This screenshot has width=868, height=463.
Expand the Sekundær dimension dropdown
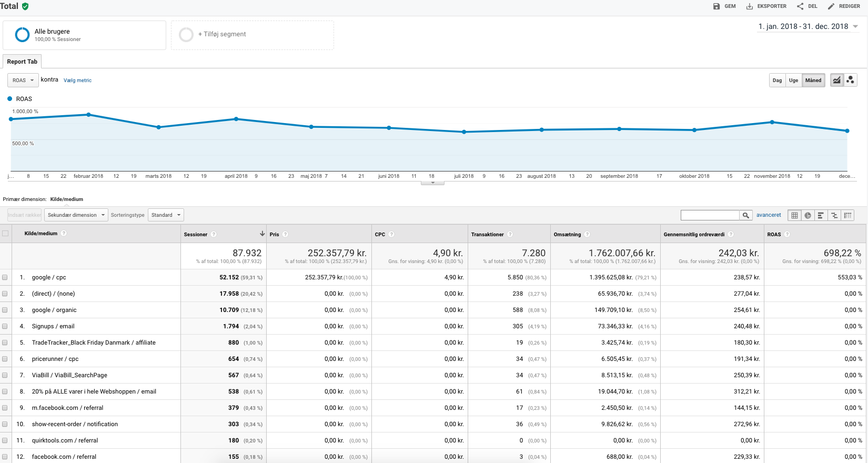tap(76, 215)
